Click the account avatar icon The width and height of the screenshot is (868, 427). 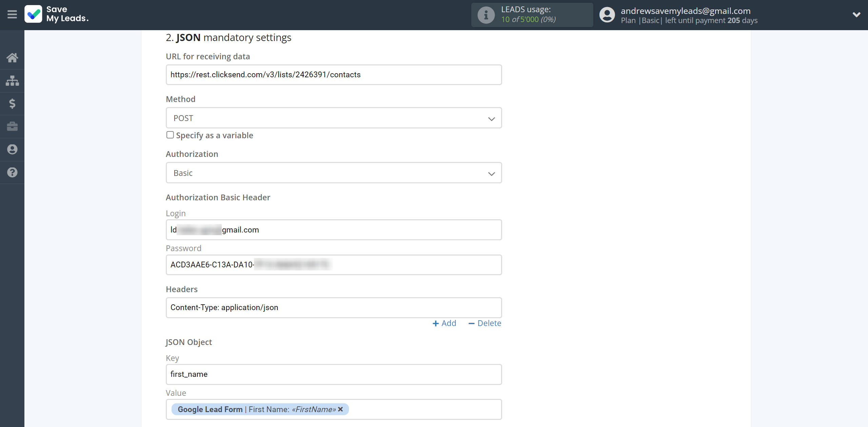607,15
